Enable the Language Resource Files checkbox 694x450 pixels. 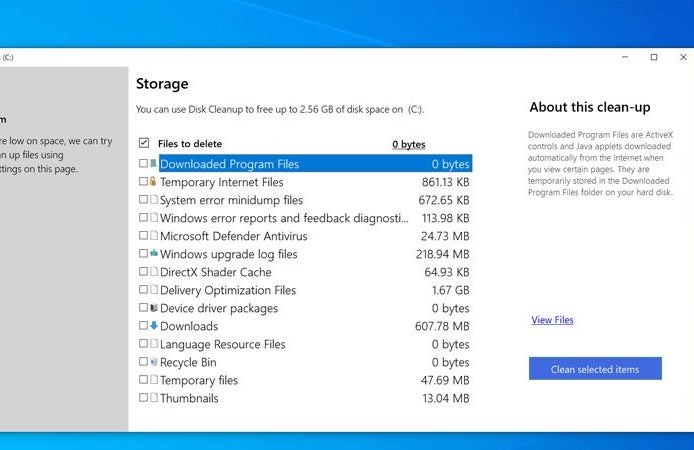click(143, 343)
